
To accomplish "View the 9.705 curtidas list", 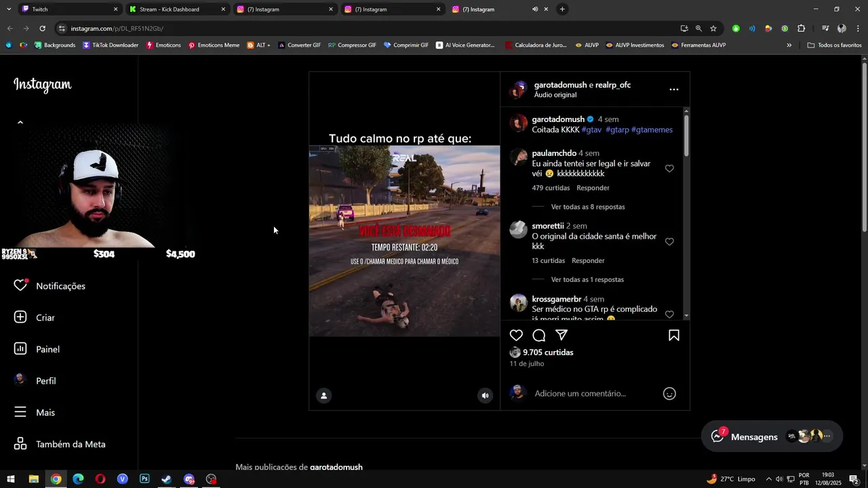I will [548, 352].
